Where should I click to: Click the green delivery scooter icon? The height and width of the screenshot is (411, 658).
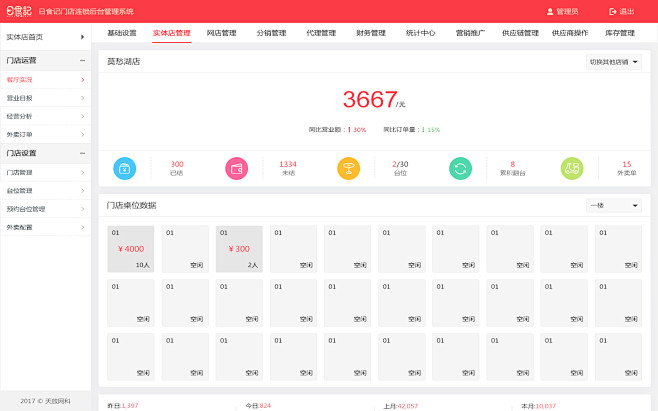pos(572,168)
